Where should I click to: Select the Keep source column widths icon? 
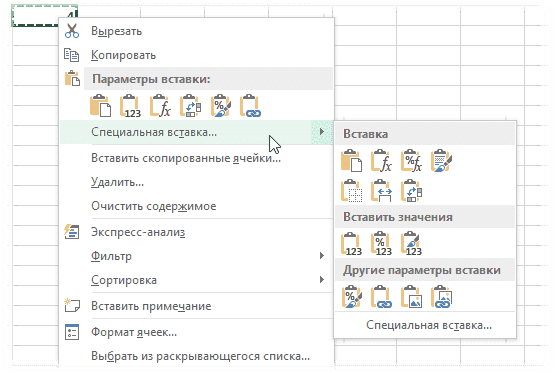(381, 191)
